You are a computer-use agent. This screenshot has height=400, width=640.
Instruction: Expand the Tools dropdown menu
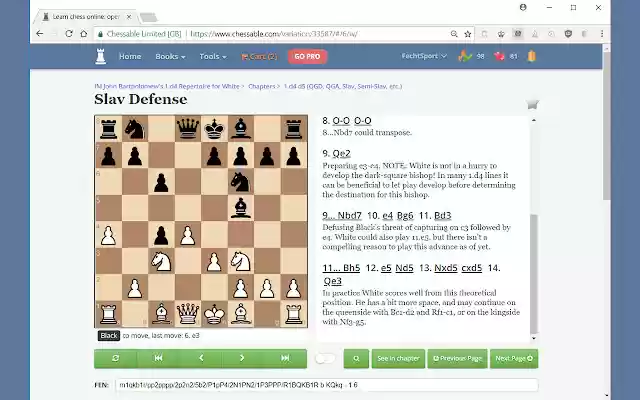(213, 56)
